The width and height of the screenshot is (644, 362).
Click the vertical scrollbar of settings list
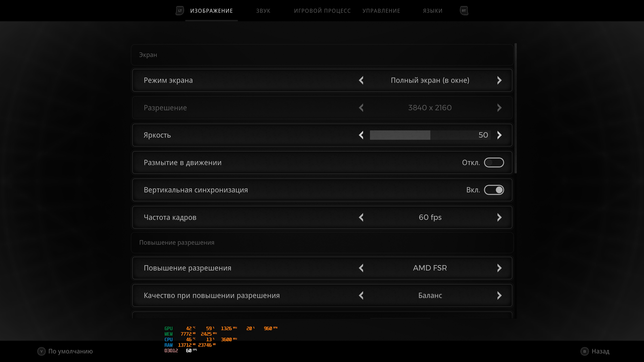pos(516,108)
